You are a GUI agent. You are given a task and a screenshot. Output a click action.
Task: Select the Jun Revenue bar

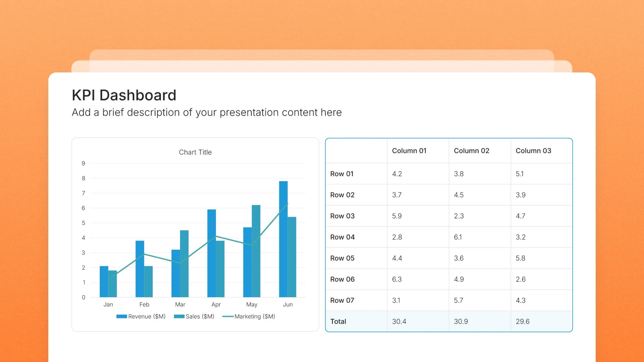coord(283,239)
